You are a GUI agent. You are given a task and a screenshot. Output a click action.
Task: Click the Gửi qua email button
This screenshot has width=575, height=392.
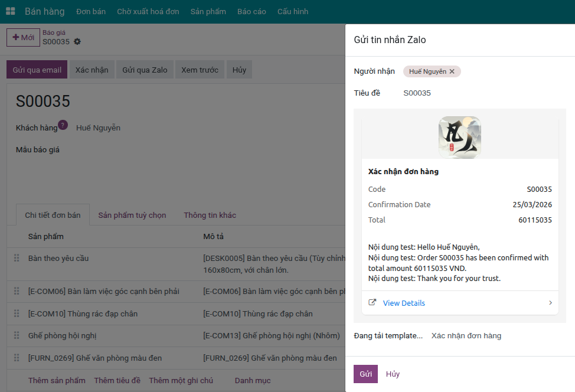tap(37, 70)
